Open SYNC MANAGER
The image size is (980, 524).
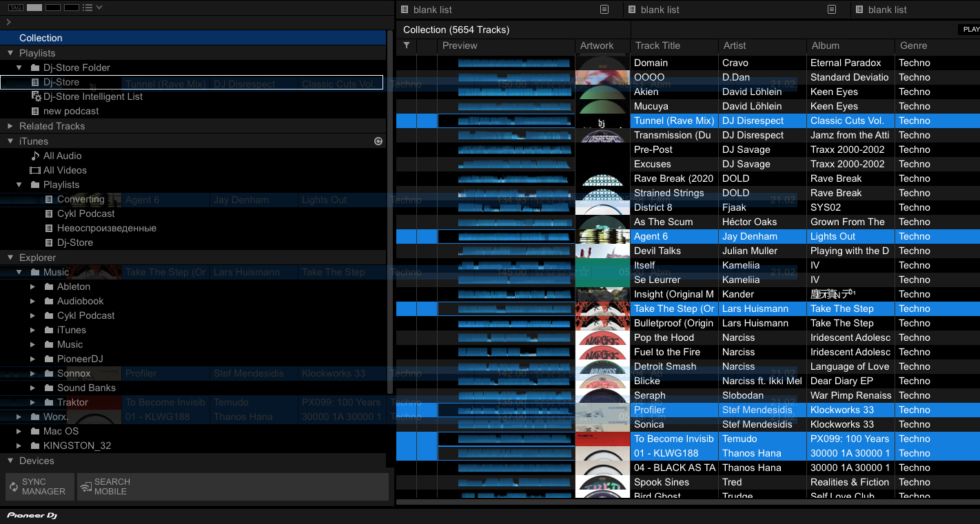(39, 487)
